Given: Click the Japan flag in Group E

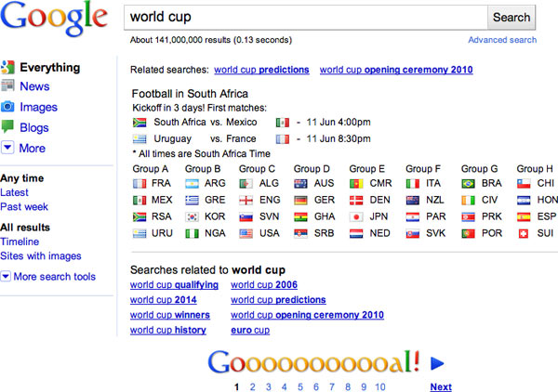Looking at the screenshot, I should [357, 216].
